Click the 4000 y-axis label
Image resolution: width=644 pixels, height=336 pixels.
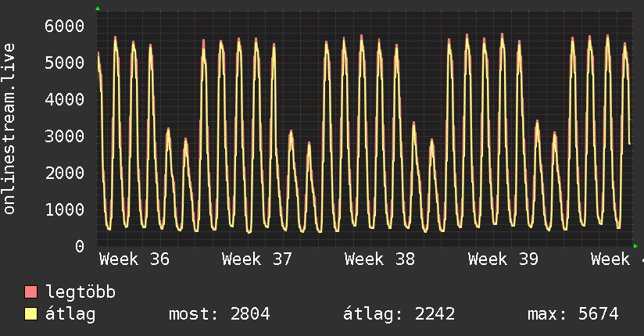point(65,99)
